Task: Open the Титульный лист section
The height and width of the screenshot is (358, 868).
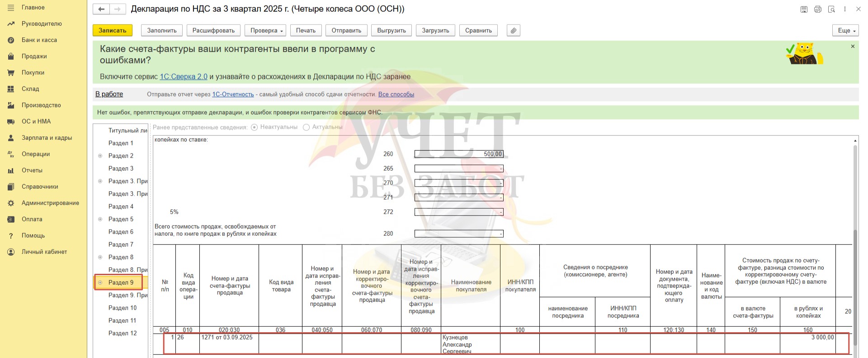Action: tap(127, 130)
